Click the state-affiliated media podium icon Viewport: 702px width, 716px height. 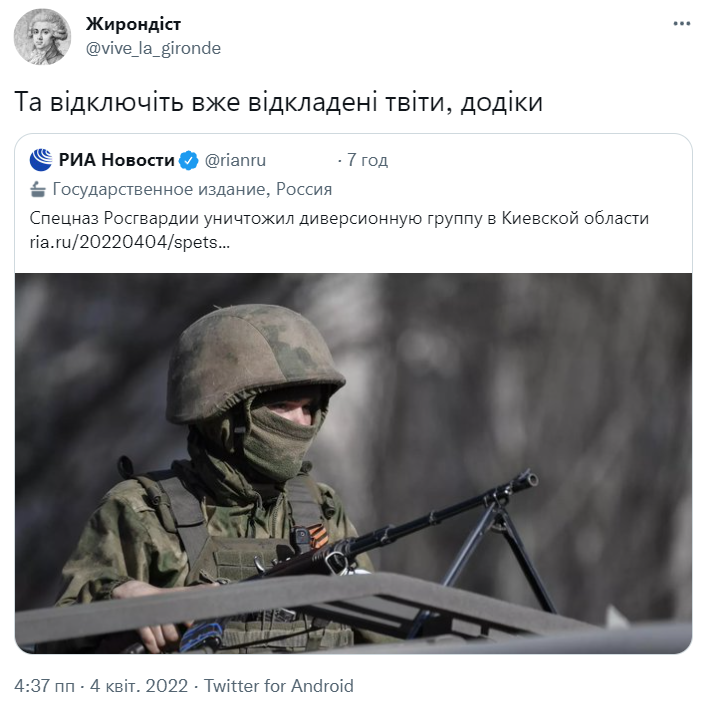click(x=38, y=190)
